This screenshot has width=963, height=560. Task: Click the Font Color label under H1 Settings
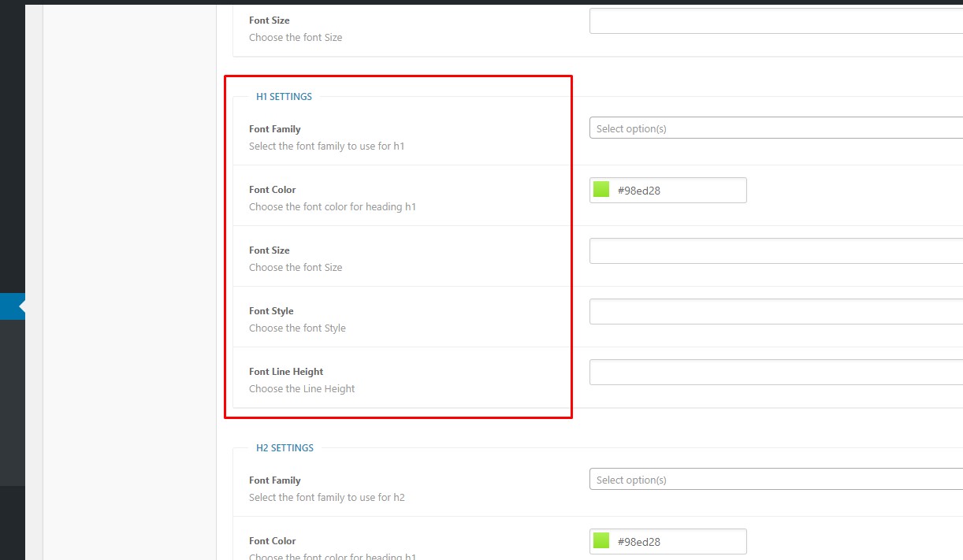pyautogui.click(x=273, y=190)
